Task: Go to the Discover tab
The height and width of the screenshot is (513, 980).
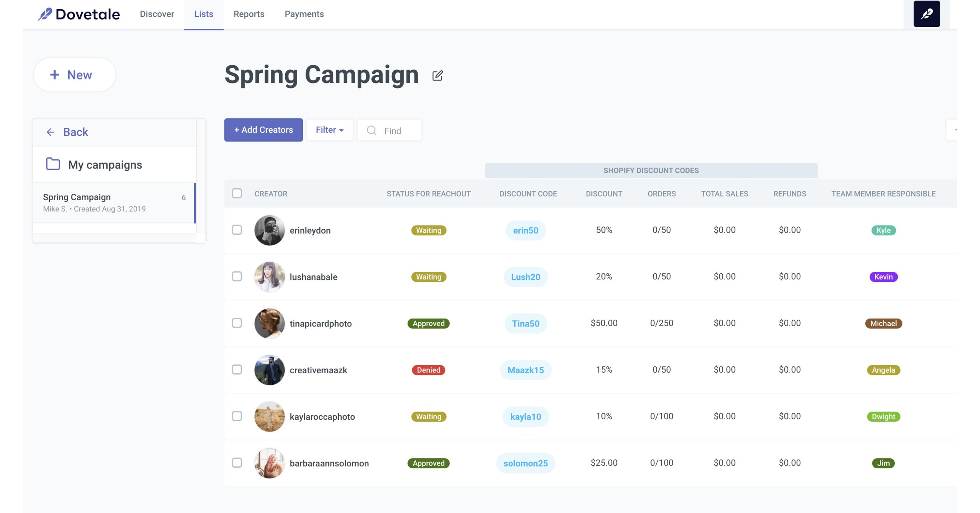Action: 156,14
